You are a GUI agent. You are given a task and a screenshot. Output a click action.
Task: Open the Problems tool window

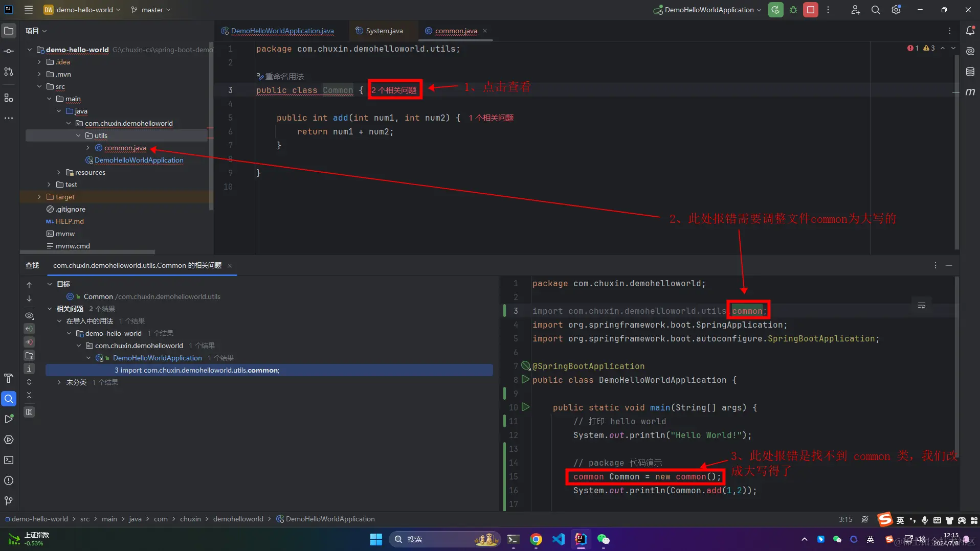tap(9, 480)
